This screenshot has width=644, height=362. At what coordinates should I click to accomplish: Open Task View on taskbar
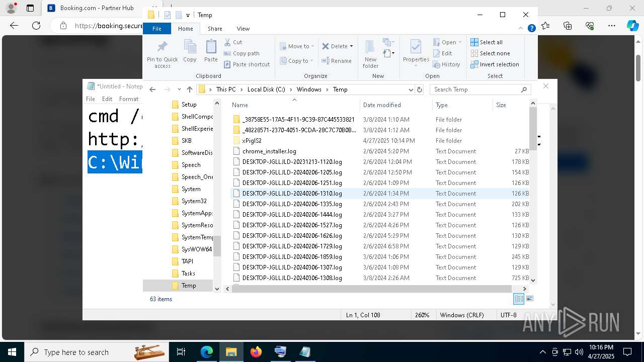point(181,352)
